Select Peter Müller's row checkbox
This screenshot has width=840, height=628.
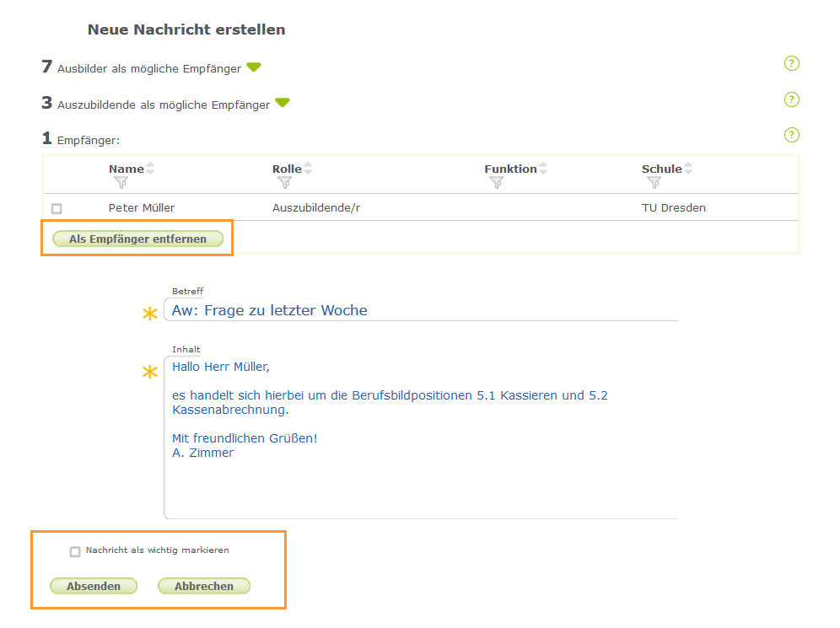57,208
